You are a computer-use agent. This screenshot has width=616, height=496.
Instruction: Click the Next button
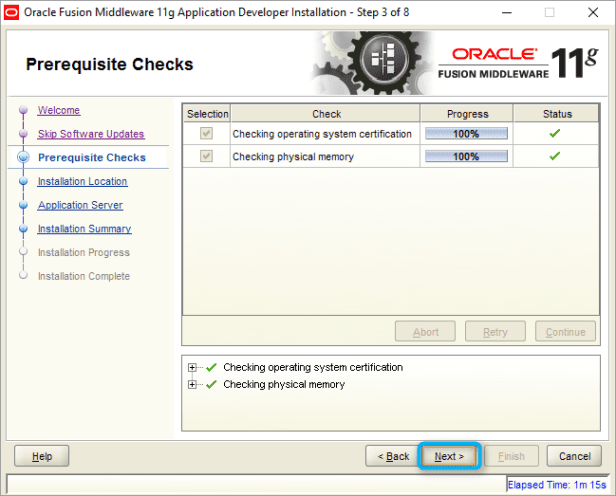point(449,456)
